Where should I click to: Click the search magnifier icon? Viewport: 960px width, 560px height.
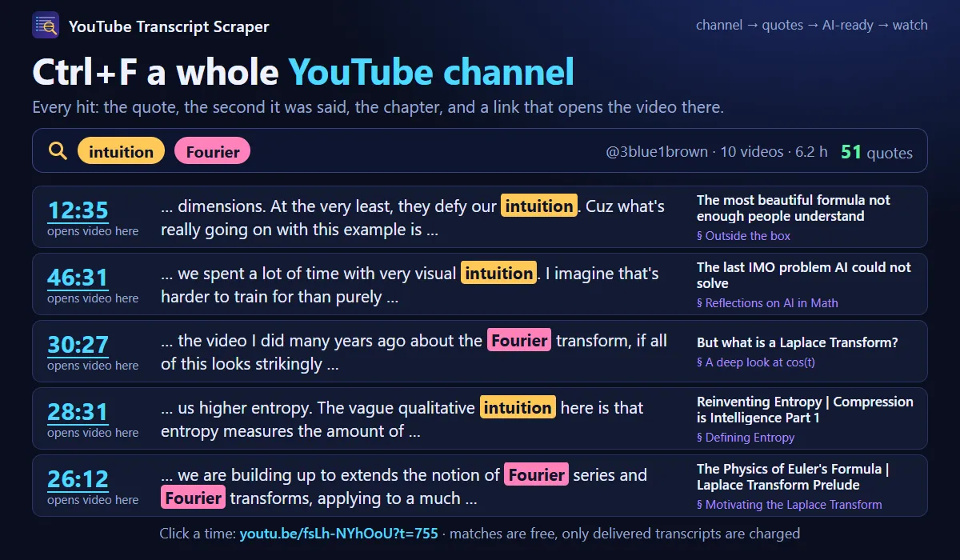(x=58, y=151)
